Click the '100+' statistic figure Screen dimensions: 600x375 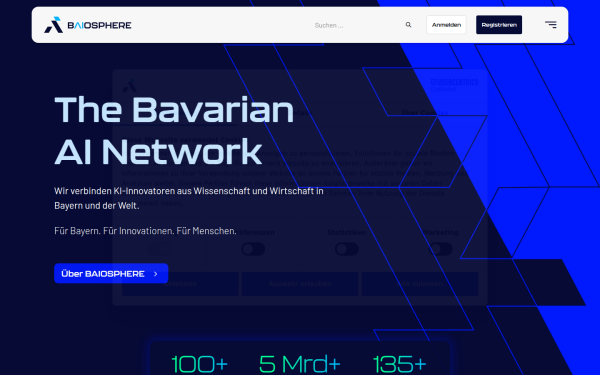pos(199,364)
